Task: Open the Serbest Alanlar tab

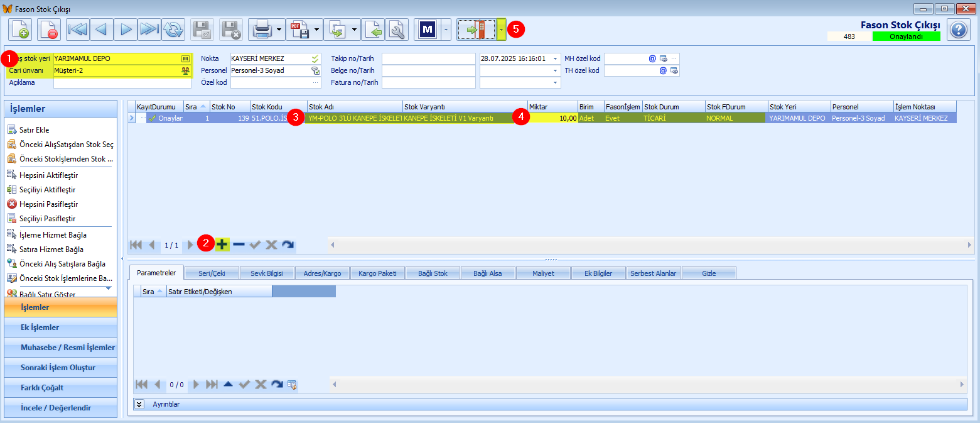Action: [654, 273]
